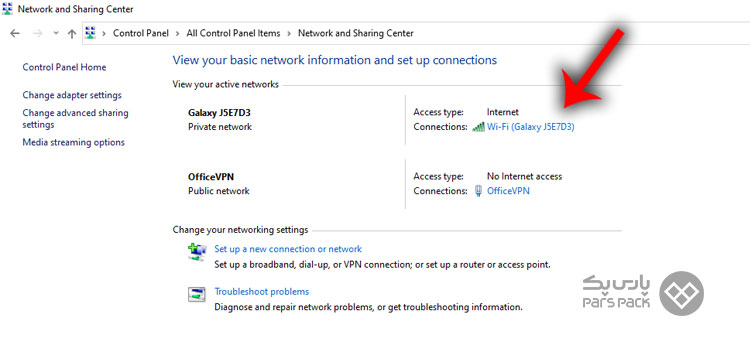Click the Public network label

[x=219, y=191]
